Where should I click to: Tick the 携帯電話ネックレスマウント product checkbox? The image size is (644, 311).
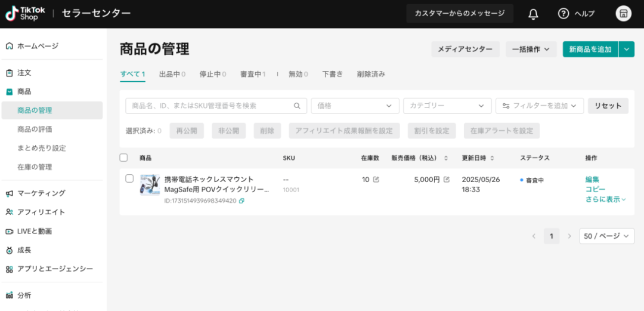pyautogui.click(x=129, y=178)
